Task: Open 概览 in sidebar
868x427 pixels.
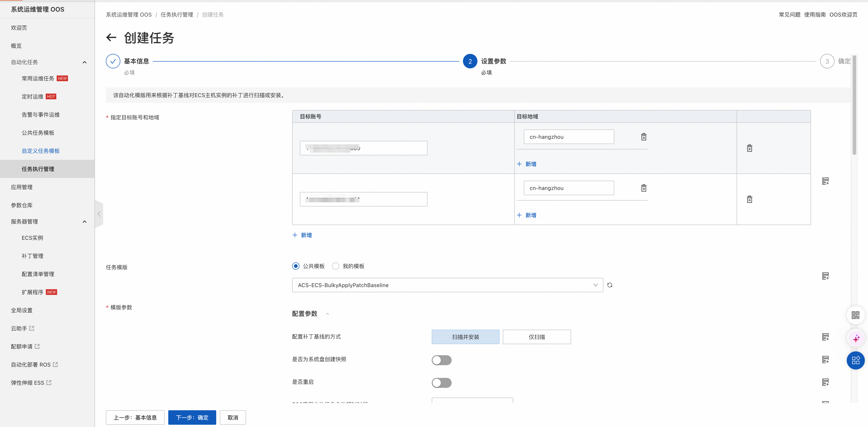Action: point(16,46)
